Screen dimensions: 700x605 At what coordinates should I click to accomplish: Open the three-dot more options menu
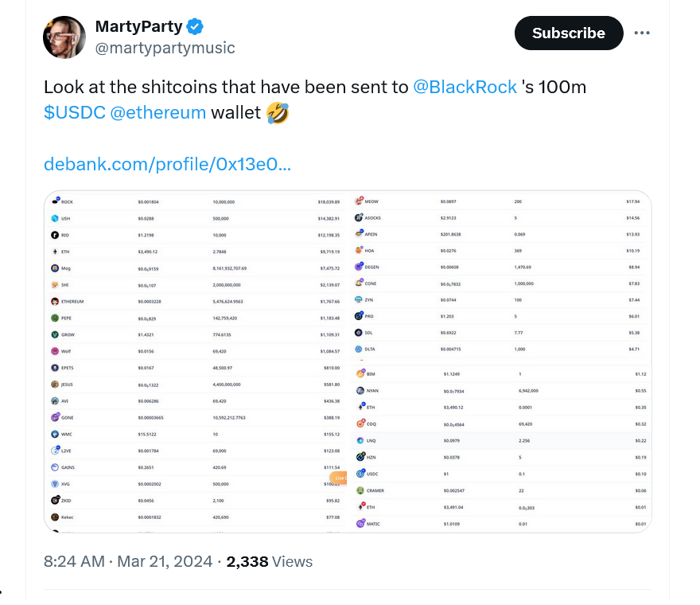pyautogui.click(x=642, y=33)
